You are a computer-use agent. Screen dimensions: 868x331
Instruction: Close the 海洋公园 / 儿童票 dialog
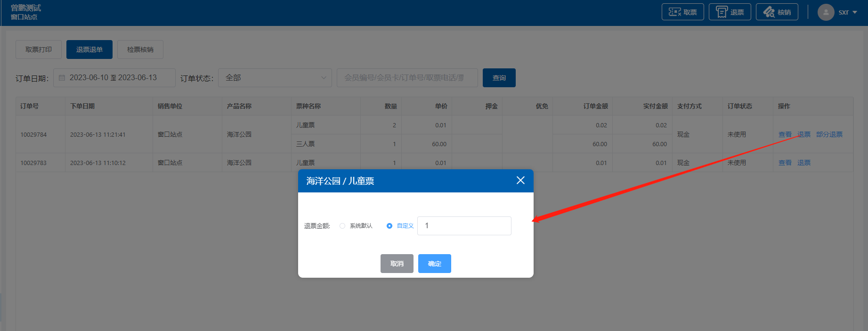click(x=520, y=181)
